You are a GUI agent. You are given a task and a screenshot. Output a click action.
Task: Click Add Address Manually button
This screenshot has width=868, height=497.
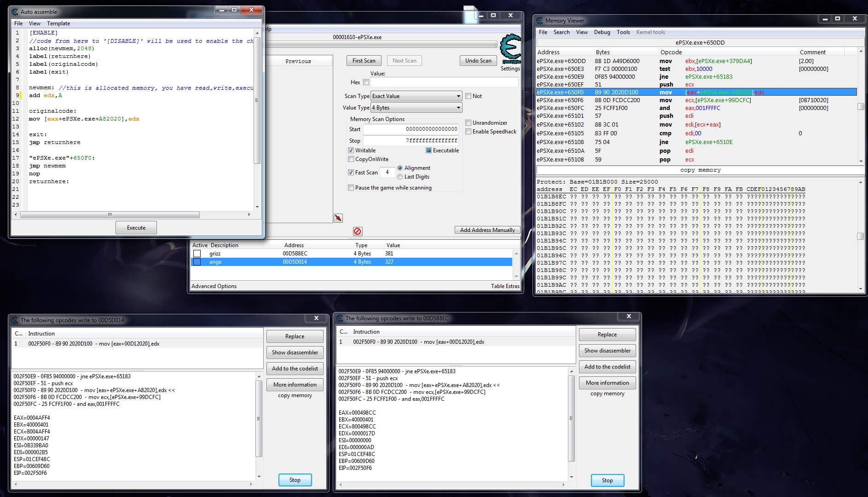click(487, 230)
